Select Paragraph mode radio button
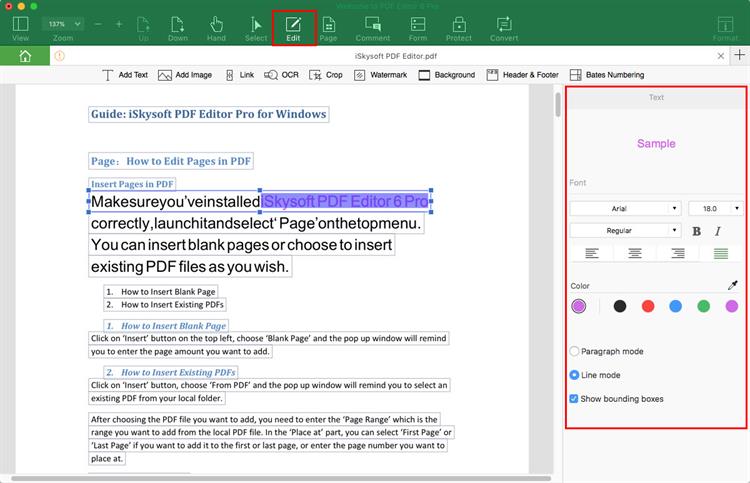Screen dimensions: 750x483 574,351
